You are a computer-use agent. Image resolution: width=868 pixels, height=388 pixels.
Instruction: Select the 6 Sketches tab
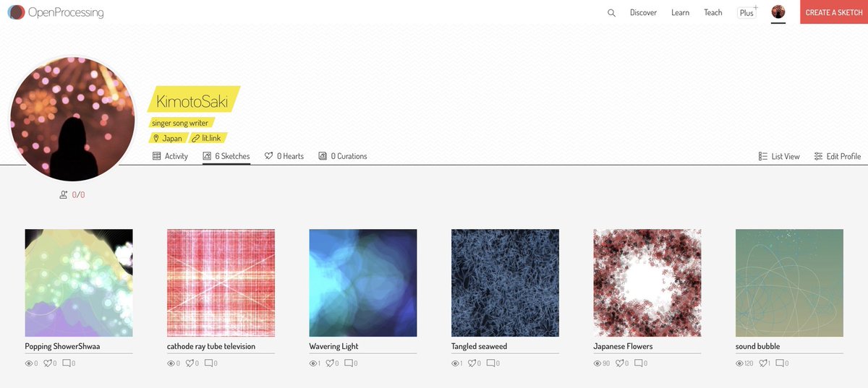pyautogui.click(x=226, y=156)
